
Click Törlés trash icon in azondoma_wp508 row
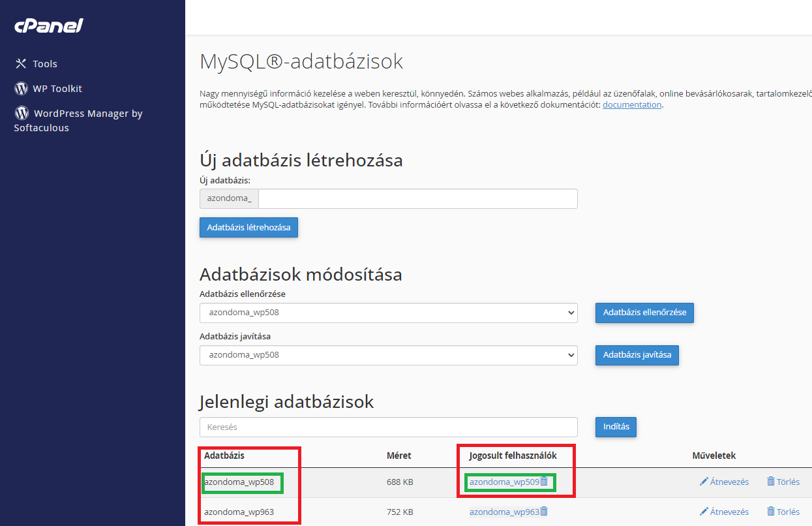click(771, 482)
